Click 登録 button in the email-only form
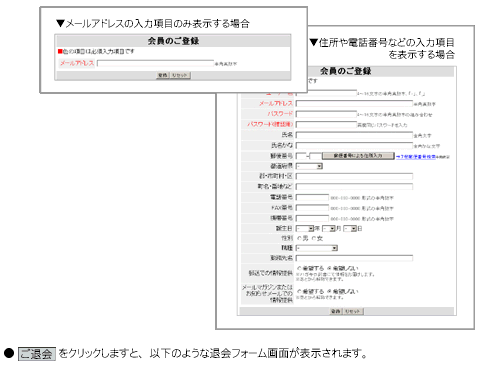Screen dimensions: 481x365 pos(163,75)
